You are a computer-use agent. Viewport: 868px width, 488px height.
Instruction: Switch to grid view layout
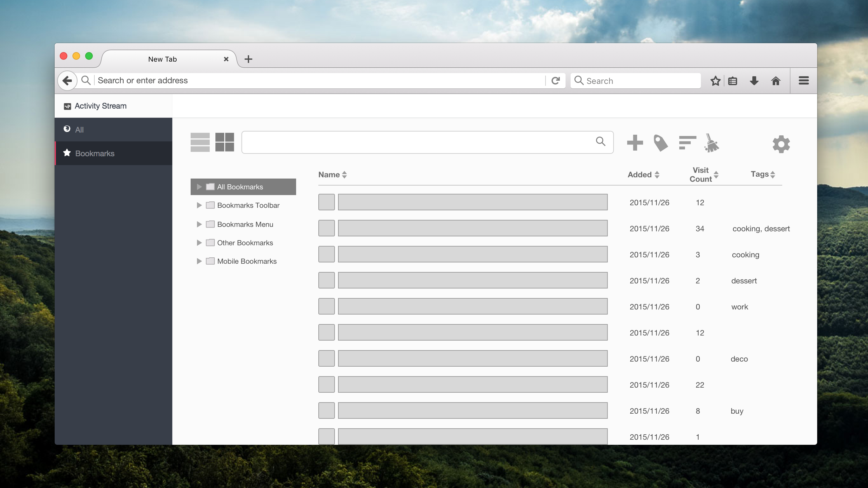(225, 142)
